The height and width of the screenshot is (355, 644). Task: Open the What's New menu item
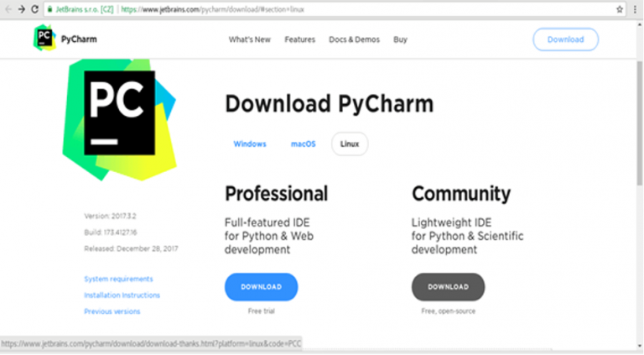click(249, 39)
